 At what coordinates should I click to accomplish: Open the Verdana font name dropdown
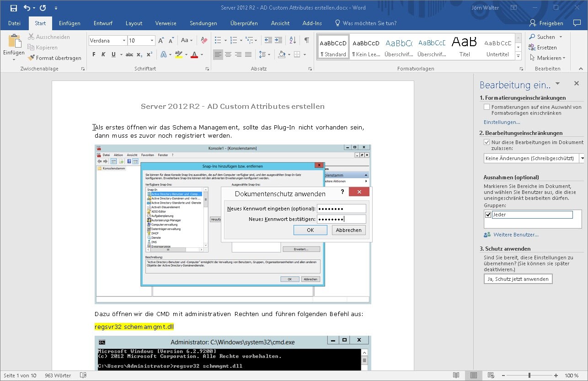click(x=124, y=41)
